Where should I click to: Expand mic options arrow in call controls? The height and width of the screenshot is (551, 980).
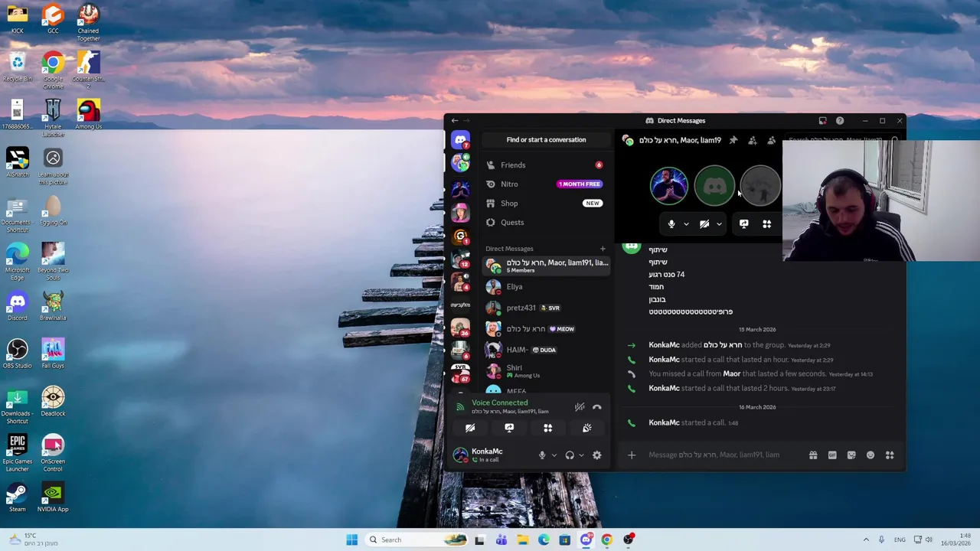pos(686,223)
